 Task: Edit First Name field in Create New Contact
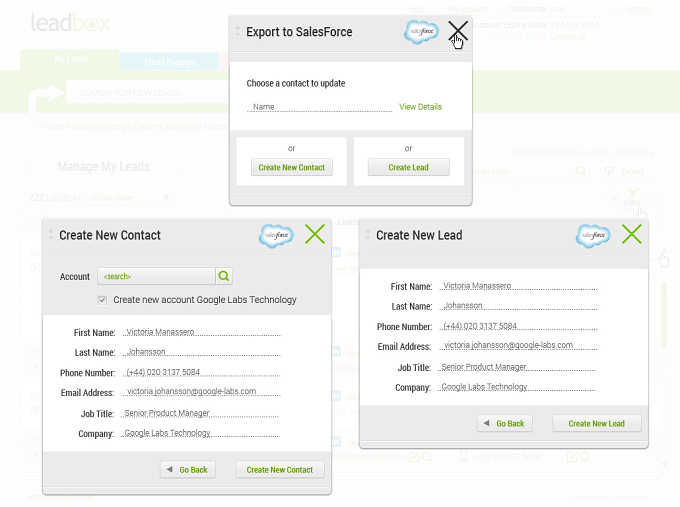coord(202,332)
